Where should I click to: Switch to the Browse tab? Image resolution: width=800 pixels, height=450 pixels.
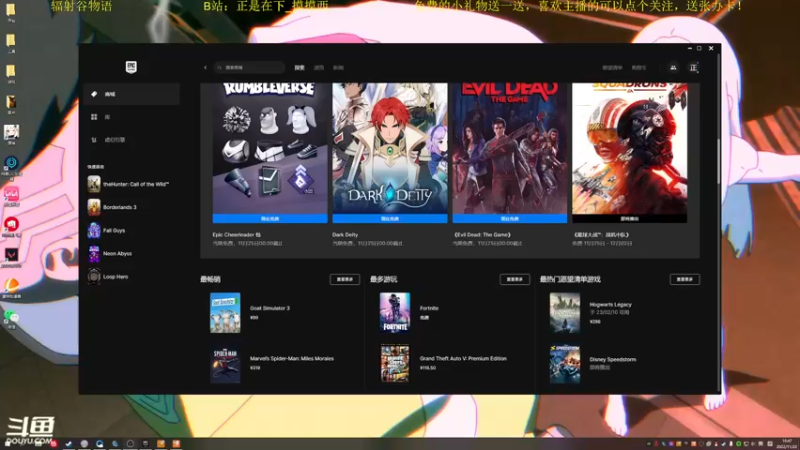pyautogui.click(x=319, y=67)
